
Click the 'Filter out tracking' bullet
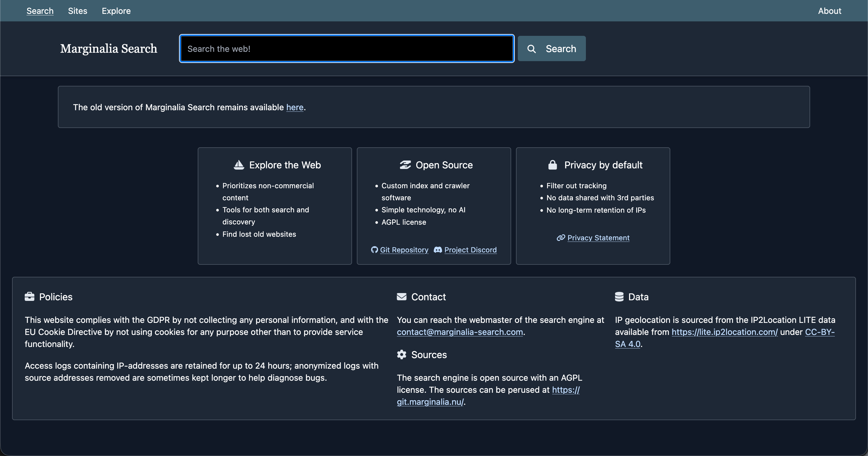pyautogui.click(x=576, y=186)
